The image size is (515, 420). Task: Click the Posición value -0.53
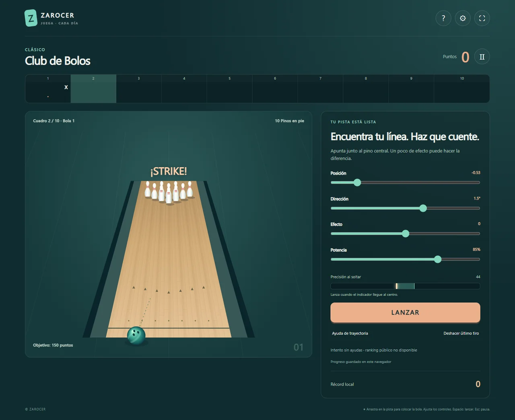point(476,173)
